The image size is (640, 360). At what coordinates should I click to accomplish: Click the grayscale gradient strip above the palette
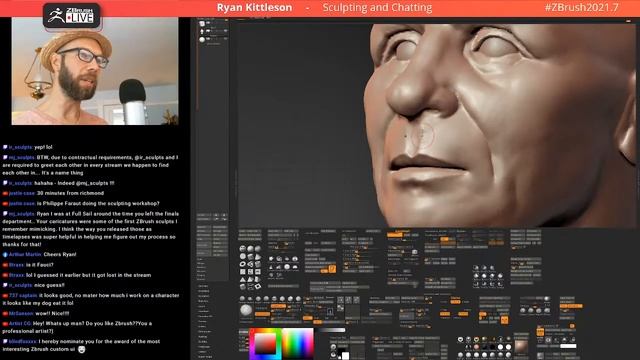click(x=331, y=330)
